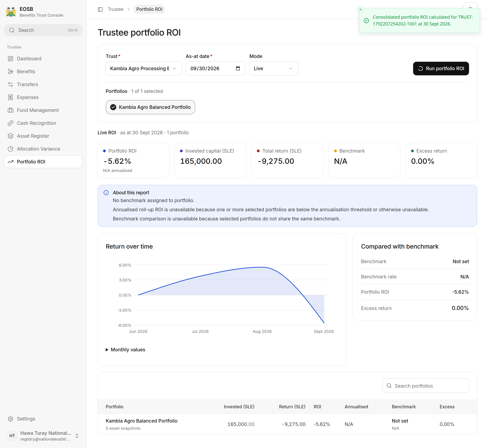Screen dimensions: 488x448
Task: Click the Portfolio ROI -5.62% card
Action: coord(133,160)
